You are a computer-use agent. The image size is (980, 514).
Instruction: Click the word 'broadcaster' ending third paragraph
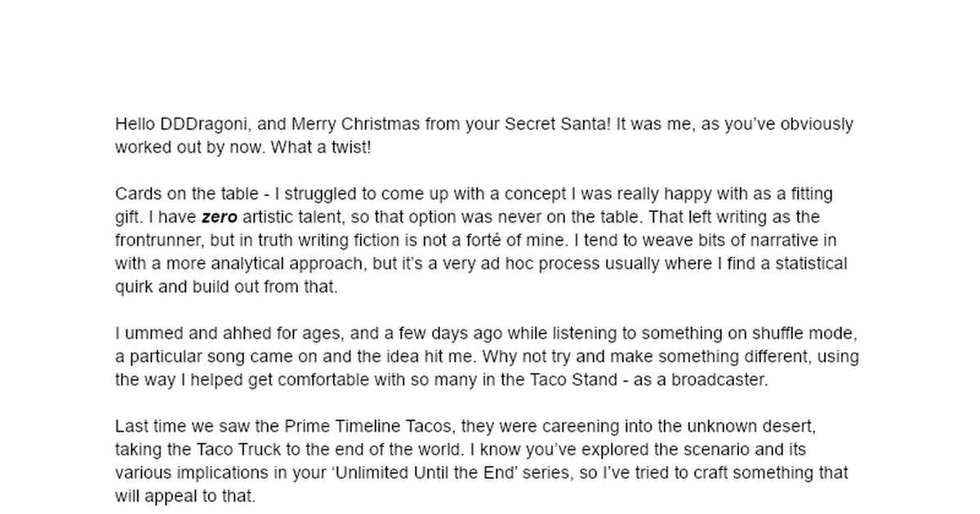pyautogui.click(x=724, y=380)
